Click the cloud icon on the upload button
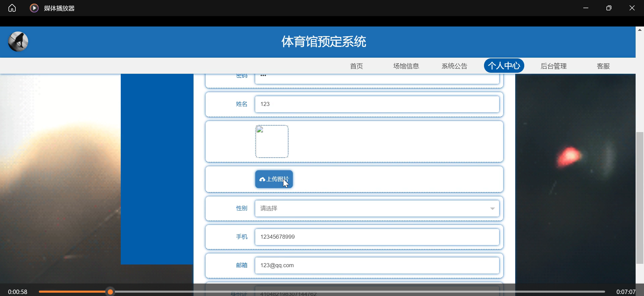 (x=262, y=180)
